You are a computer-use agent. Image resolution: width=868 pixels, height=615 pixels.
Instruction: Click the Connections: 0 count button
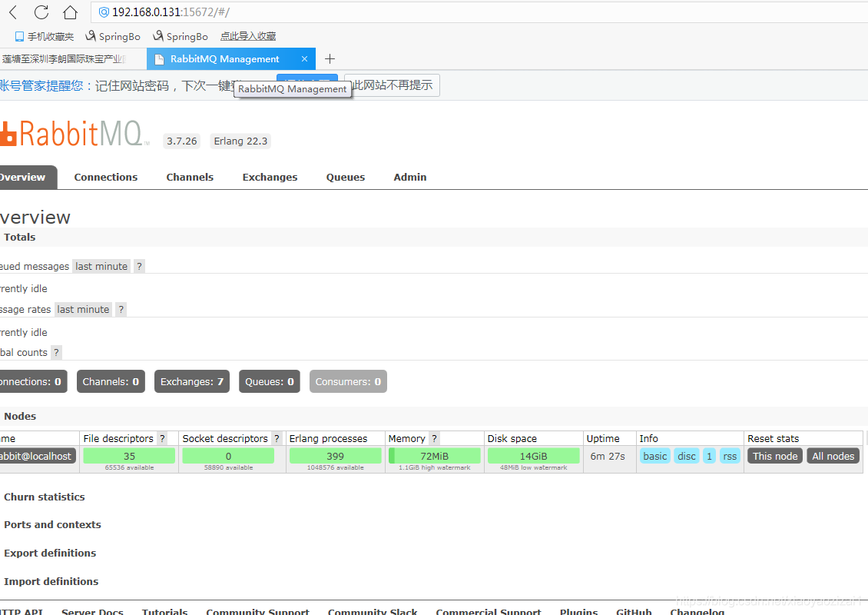[x=33, y=382]
